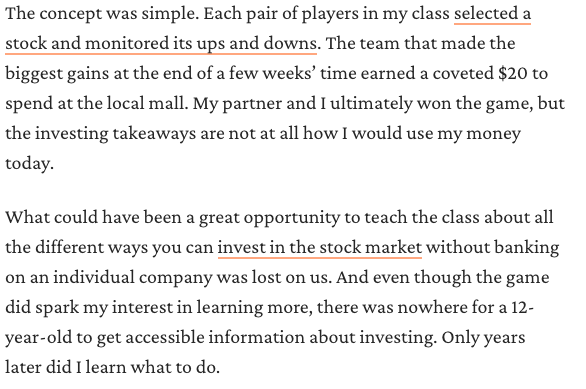
Task: Place cursor on the '$20' amount
Action: pyautogui.click(x=512, y=74)
